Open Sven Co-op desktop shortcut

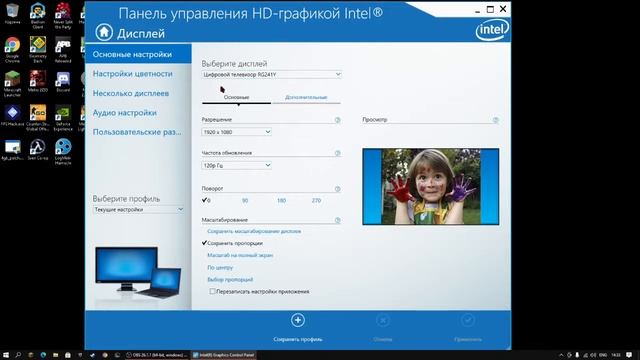pos(38,149)
